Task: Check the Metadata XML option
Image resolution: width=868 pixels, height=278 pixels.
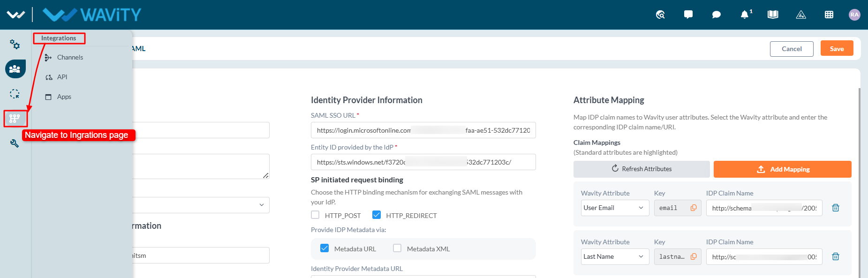Action: (397, 248)
